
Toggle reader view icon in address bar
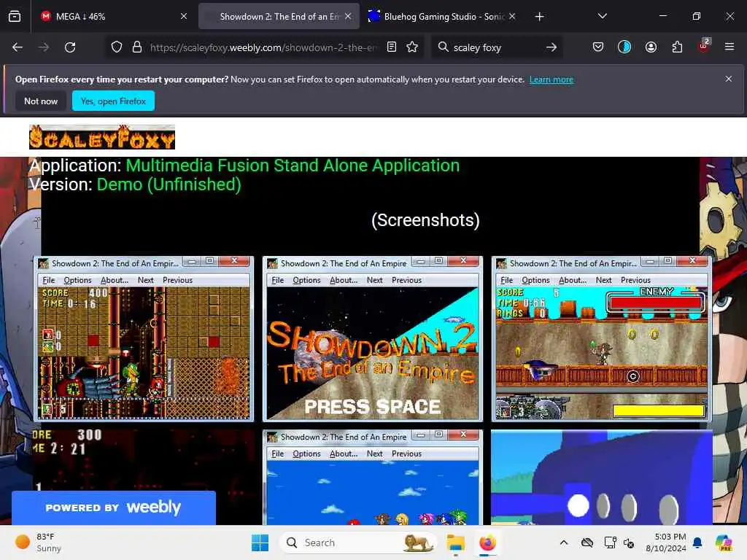coord(392,47)
